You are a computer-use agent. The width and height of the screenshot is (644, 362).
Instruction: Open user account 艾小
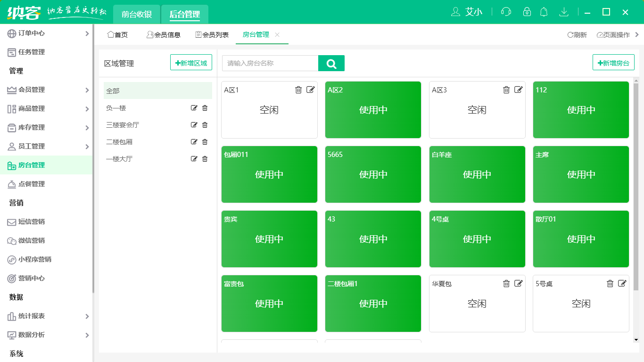(x=467, y=12)
